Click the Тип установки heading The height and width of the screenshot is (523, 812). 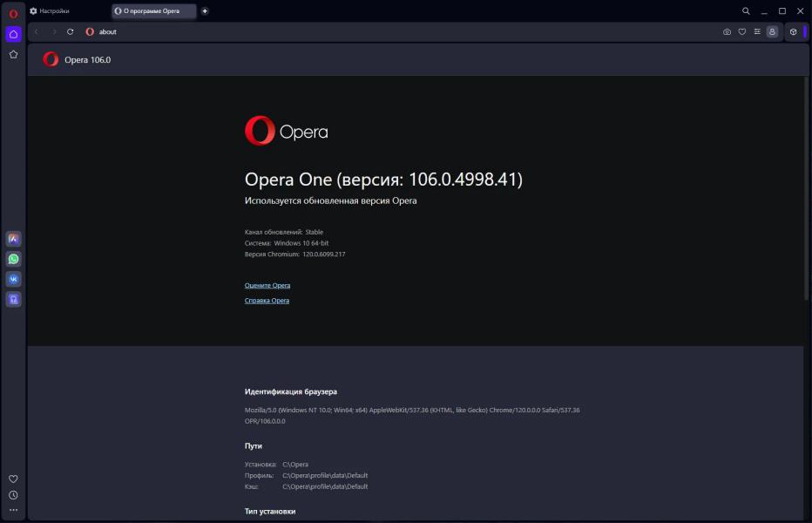[x=270, y=511]
